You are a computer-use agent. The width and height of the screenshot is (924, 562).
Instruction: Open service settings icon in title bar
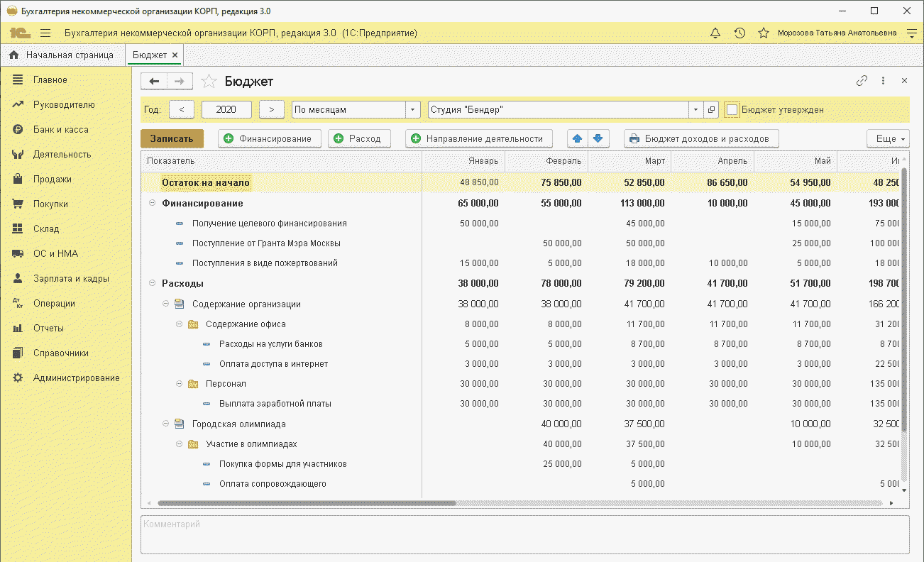(x=912, y=33)
